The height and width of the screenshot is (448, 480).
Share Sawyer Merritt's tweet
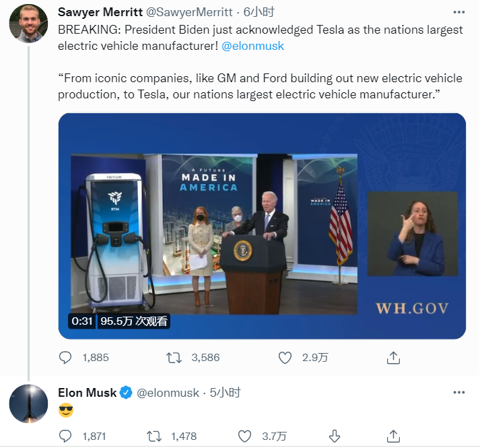395,358
